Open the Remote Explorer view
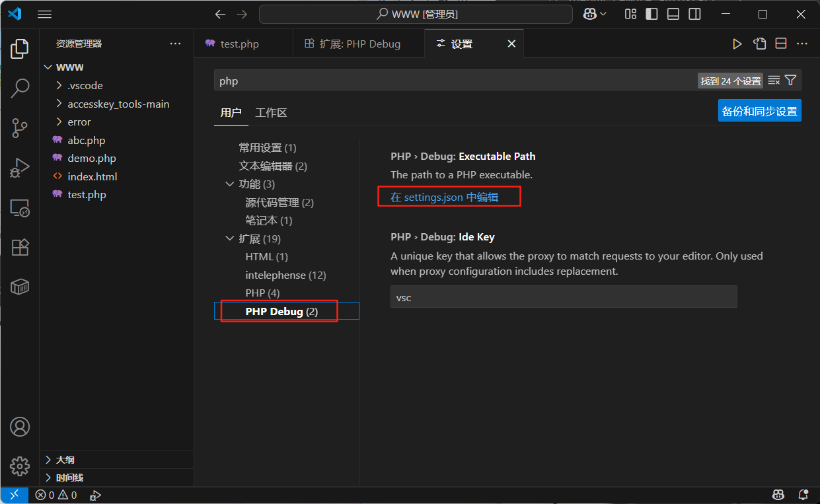The image size is (820, 504). point(20,208)
